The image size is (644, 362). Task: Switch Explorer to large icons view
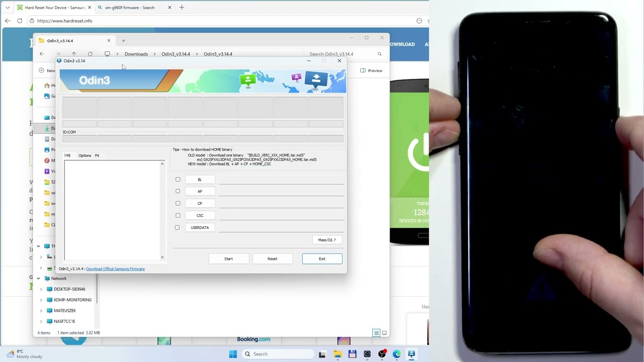(384, 333)
